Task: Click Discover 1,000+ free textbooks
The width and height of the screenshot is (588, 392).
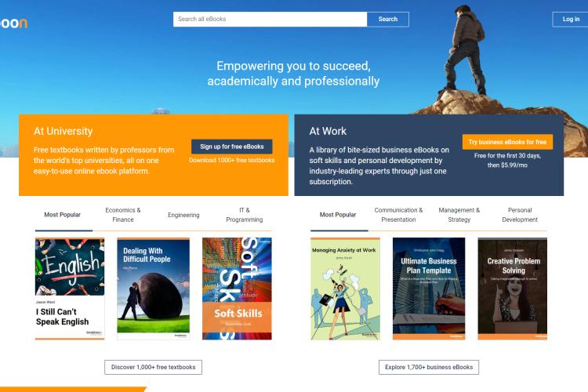Action: 154,367
